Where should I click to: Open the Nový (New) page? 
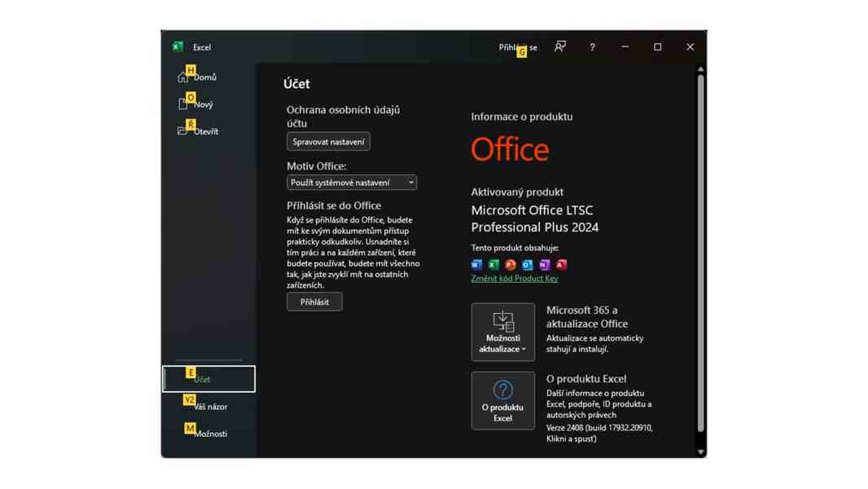click(x=208, y=104)
